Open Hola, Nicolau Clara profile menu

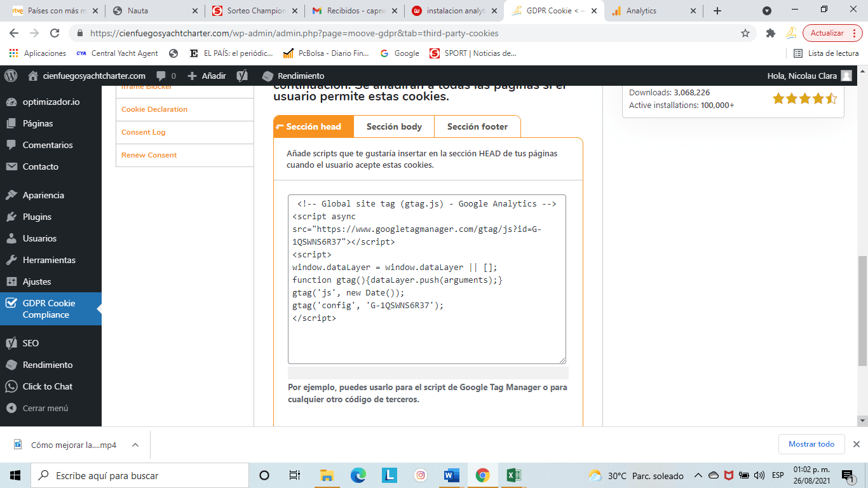pyautogui.click(x=810, y=76)
